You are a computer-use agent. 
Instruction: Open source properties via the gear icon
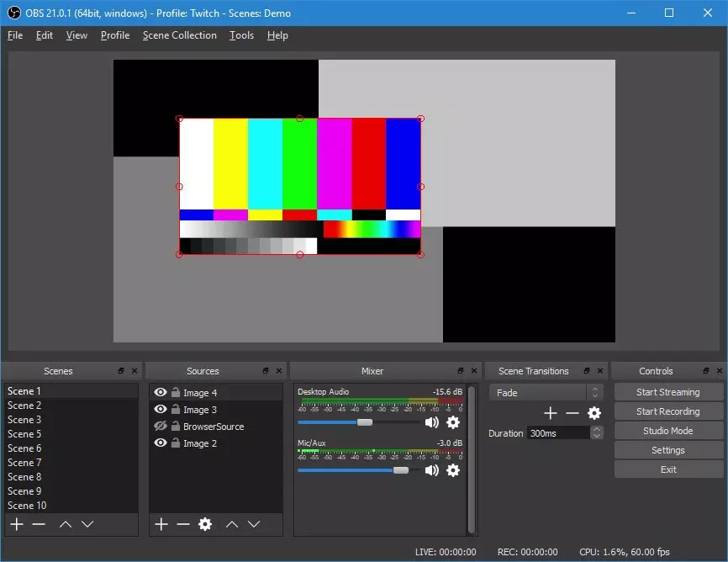pos(205,524)
